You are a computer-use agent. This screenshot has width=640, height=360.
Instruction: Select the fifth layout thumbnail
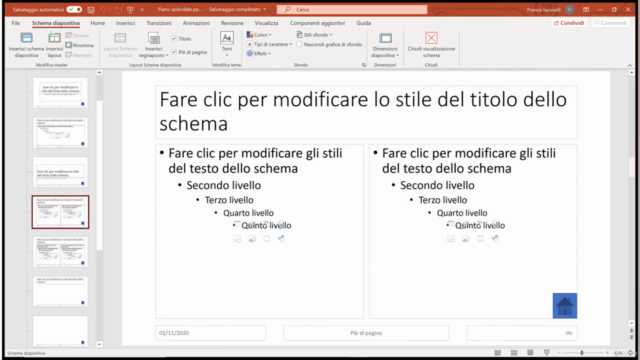point(60,251)
